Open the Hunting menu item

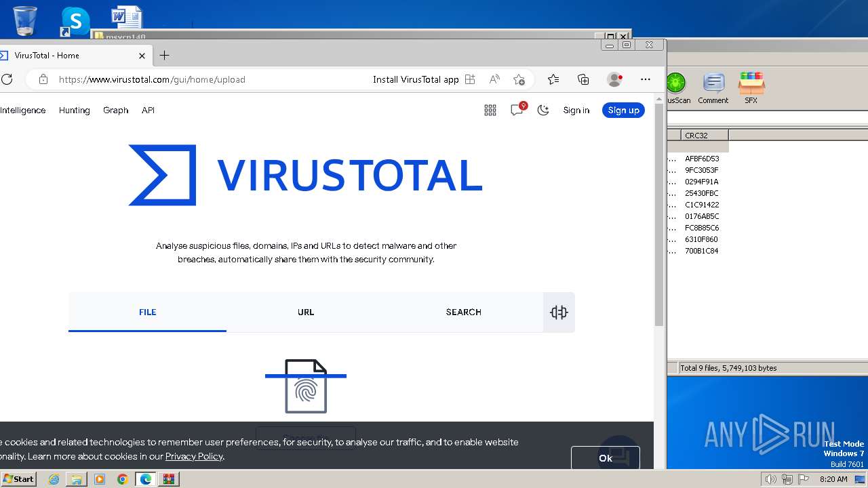pyautogui.click(x=75, y=110)
